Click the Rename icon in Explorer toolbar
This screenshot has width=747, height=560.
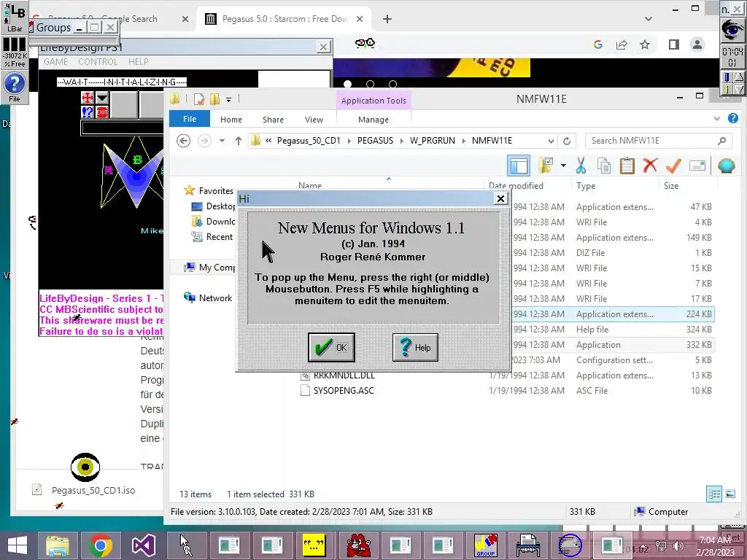point(697,166)
